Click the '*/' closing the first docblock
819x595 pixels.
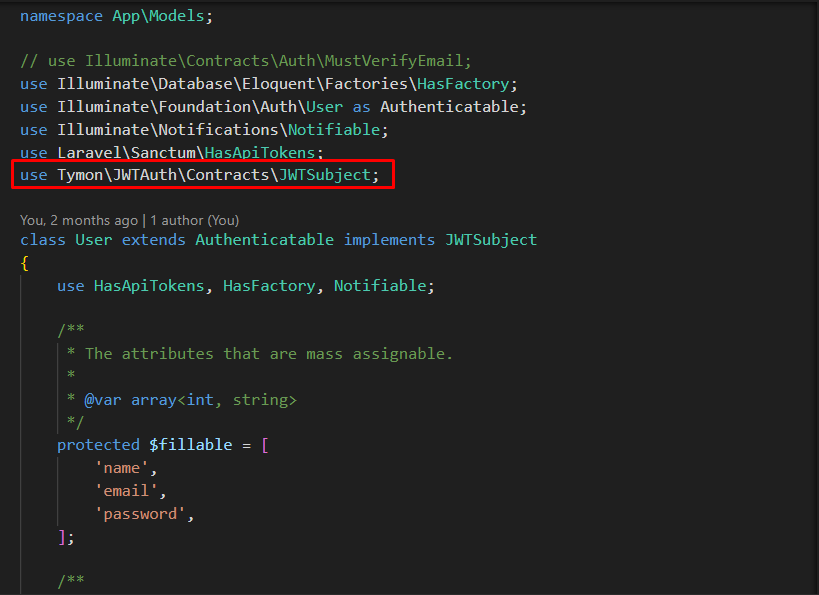click(x=75, y=422)
